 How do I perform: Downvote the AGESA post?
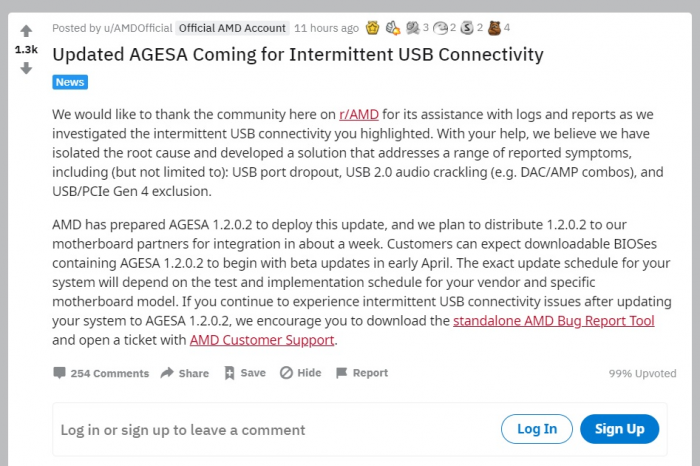pos(26,68)
